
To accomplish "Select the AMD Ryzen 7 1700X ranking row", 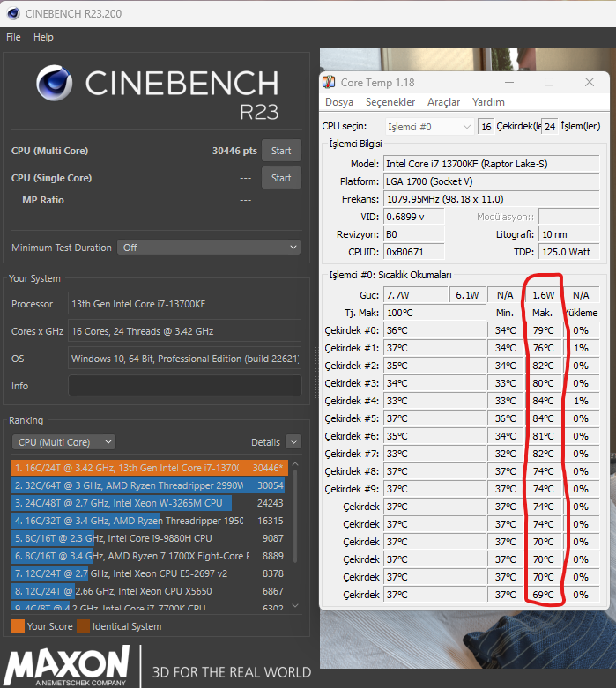I will [150, 556].
